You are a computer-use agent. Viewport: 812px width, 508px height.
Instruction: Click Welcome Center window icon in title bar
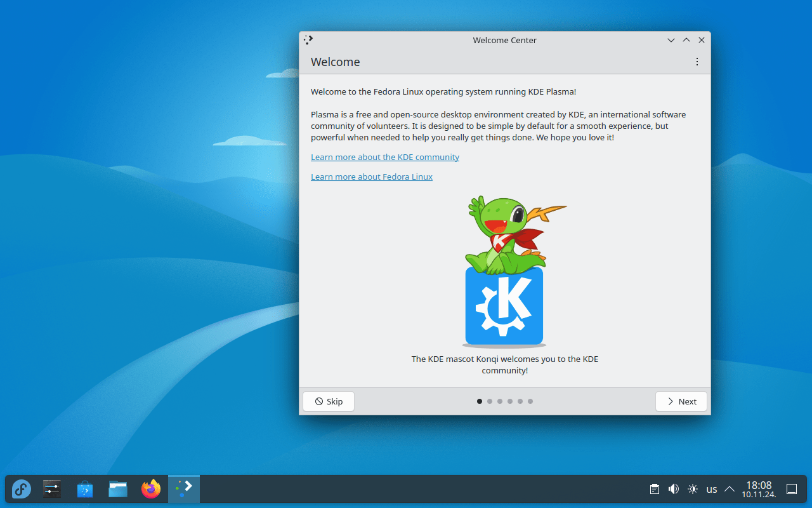coord(308,40)
